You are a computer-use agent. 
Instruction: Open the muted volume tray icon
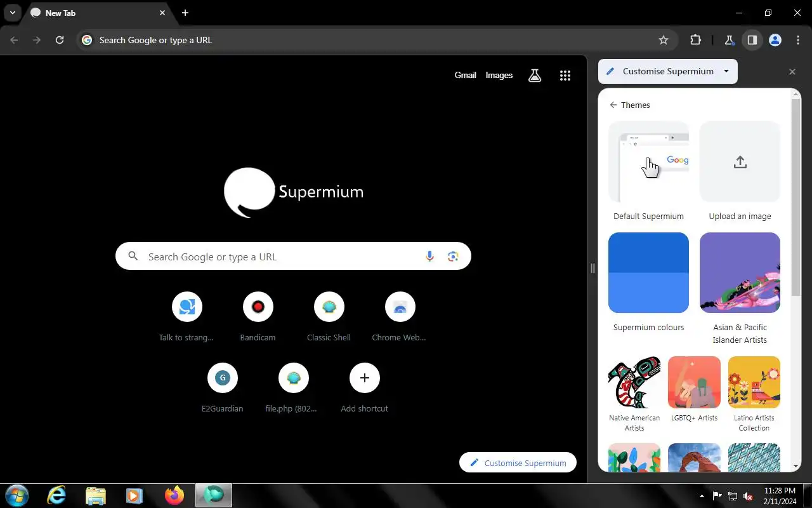748,496
